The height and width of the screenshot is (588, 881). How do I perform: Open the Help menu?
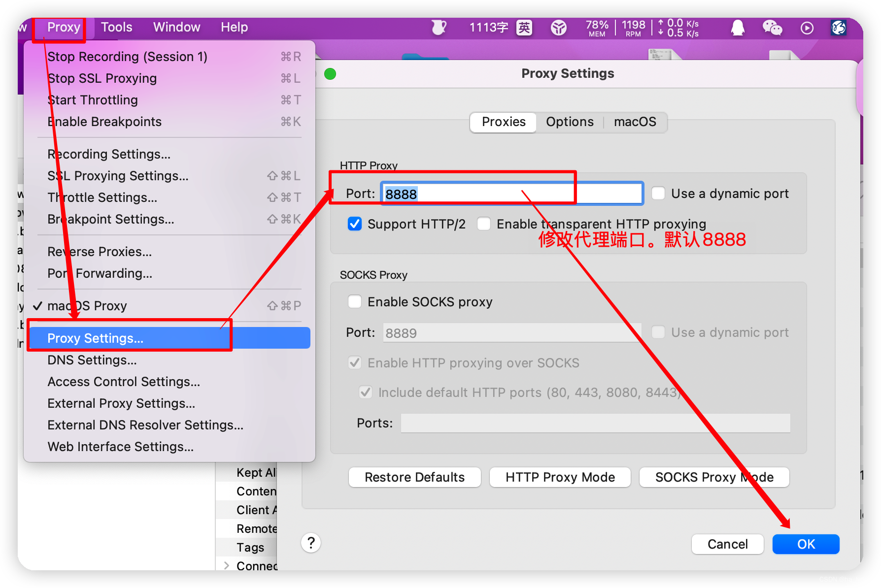point(234,27)
